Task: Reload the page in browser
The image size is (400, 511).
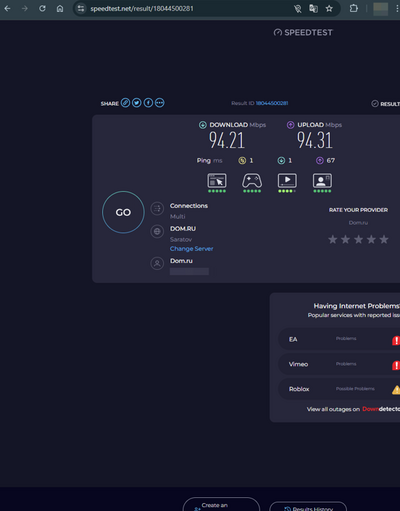Action: coord(42,9)
